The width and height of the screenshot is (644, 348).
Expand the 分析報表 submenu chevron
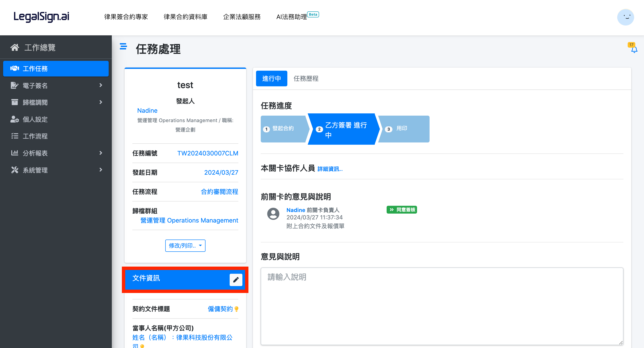[101, 153]
